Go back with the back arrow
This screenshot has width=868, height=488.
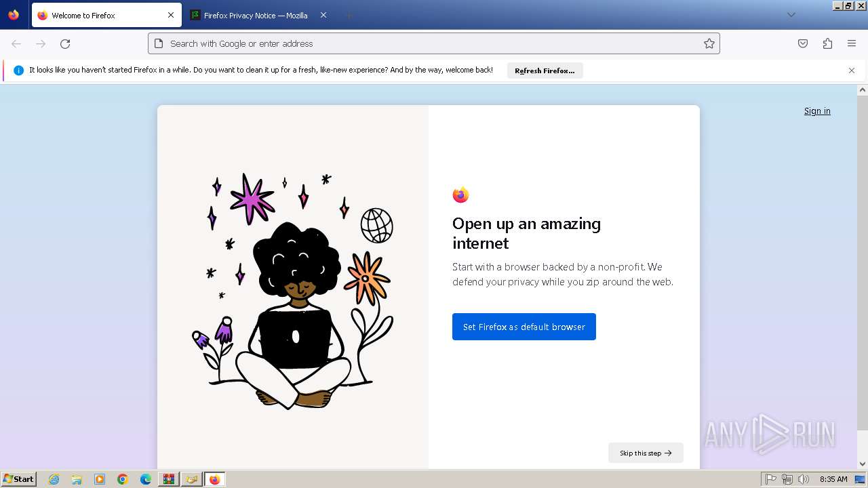(x=16, y=43)
